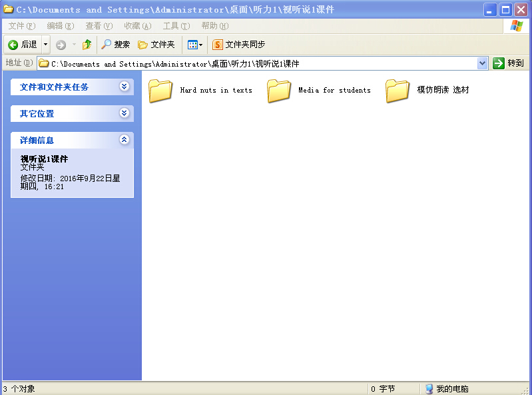Click the 3 个对象 status bar text
The width and height of the screenshot is (532, 395).
[19, 389]
